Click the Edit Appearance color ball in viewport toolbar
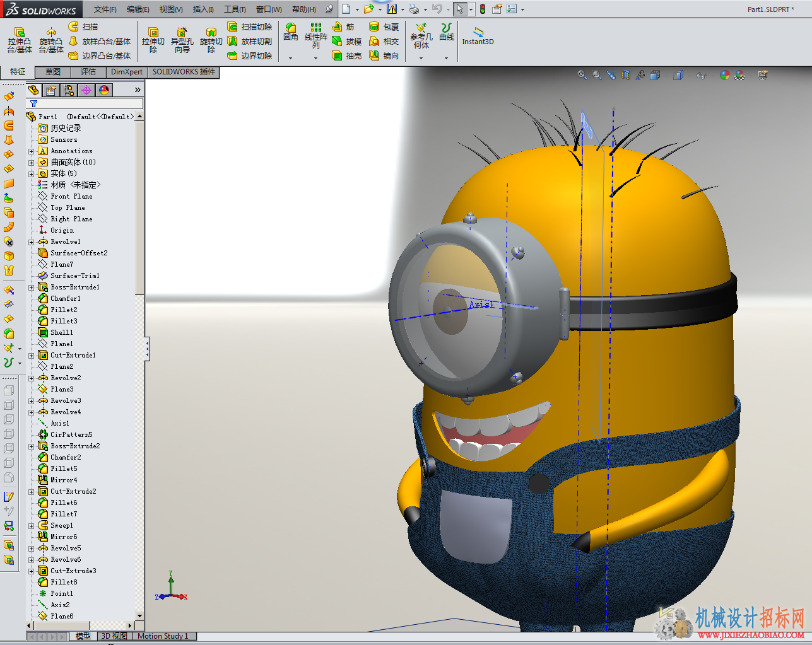Image resolution: width=812 pixels, height=645 pixels. [725, 75]
